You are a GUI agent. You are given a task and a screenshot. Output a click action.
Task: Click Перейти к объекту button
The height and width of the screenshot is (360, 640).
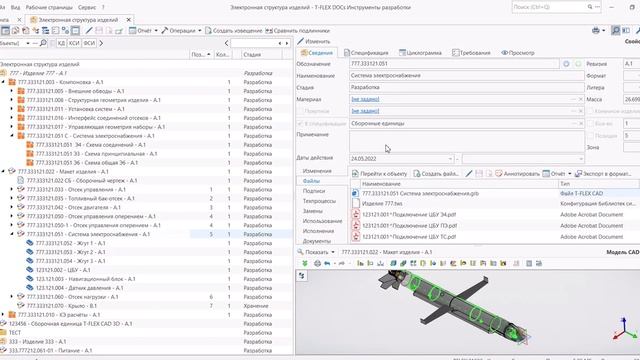pyautogui.click(x=379, y=174)
